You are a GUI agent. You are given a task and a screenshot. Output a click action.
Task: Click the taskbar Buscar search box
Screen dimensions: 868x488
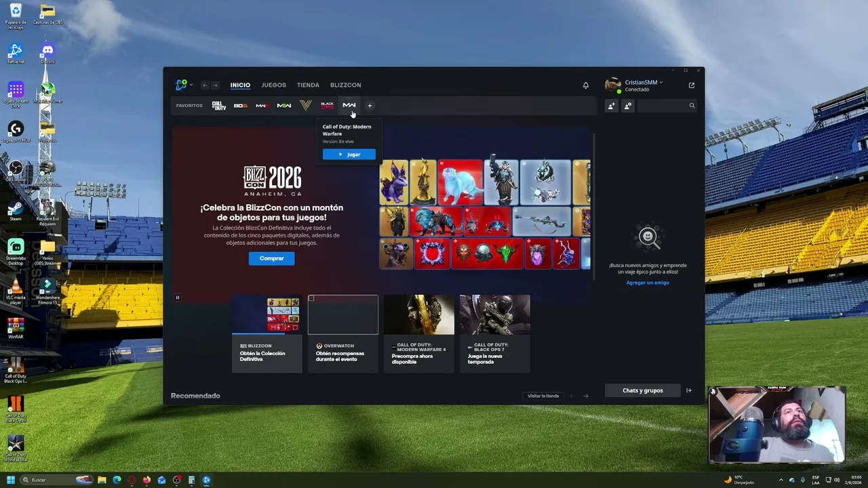pyautogui.click(x=56, y=480)
